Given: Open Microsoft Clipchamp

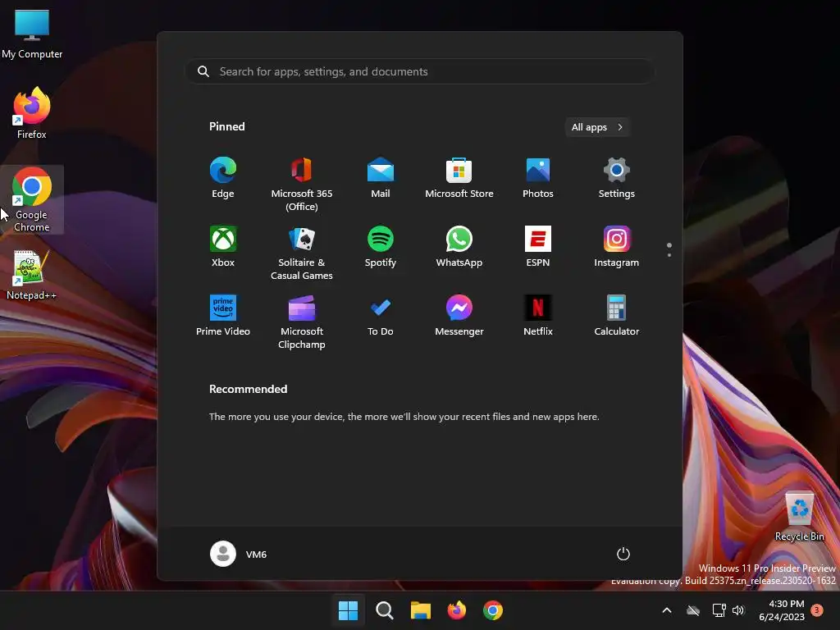Looking at the screenshot, I should click(302, 322).
